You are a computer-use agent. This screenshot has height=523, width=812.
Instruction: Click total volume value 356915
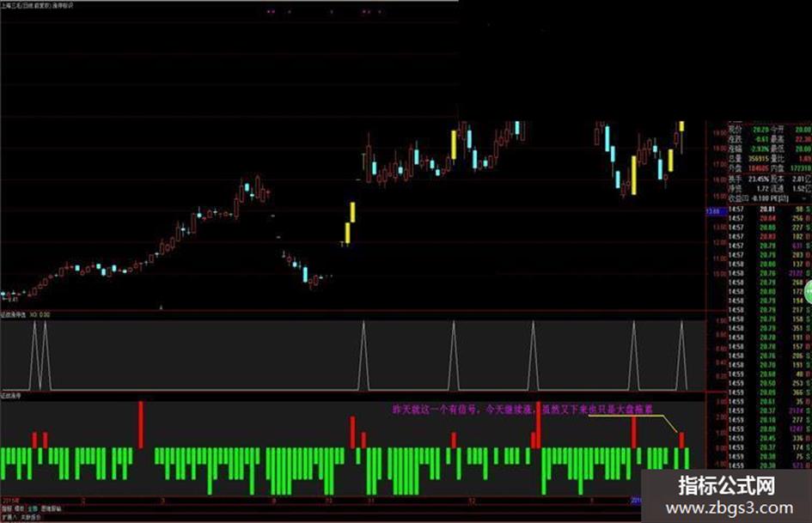[x=760, y=159]
